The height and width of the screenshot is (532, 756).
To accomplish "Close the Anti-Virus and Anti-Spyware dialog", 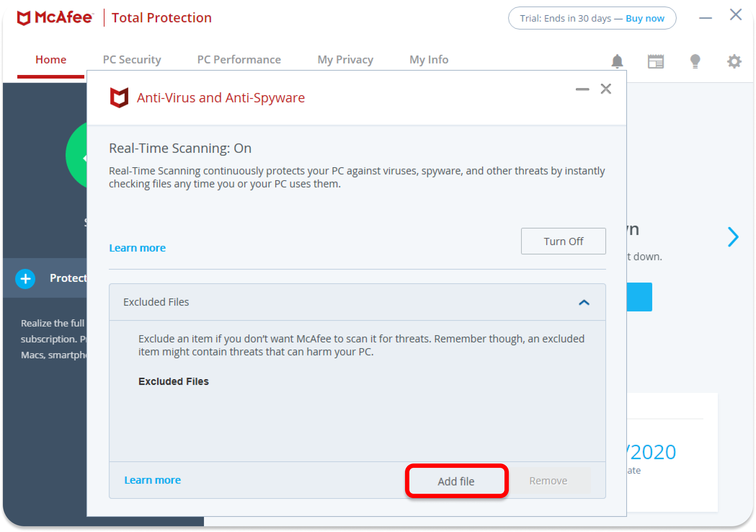I will click(606, 89).
